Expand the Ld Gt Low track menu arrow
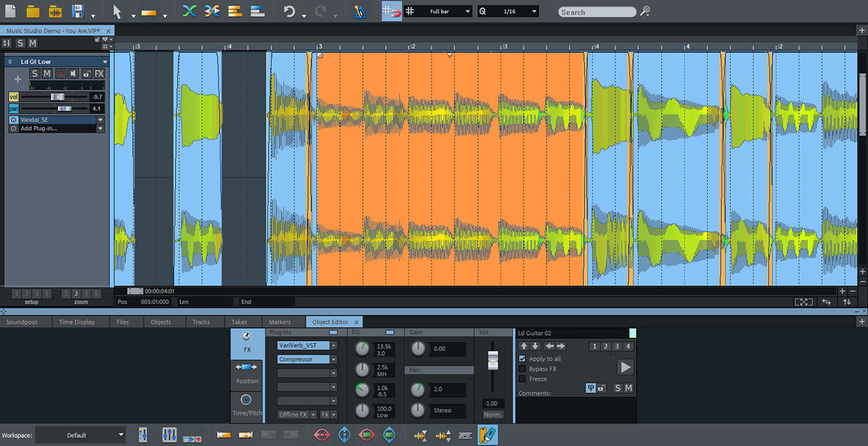 click(104, 62)
